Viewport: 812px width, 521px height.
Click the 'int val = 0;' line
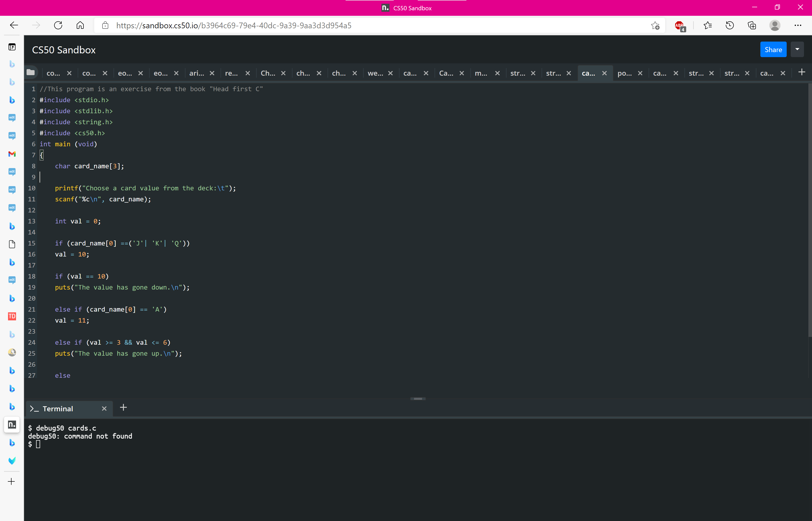(x=78, y=221)
